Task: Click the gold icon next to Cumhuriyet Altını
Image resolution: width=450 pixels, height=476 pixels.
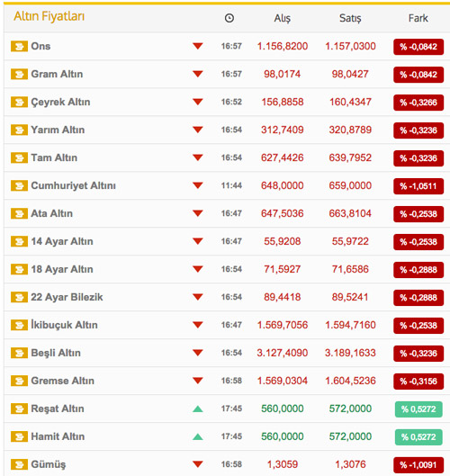Action: [19, 185]
